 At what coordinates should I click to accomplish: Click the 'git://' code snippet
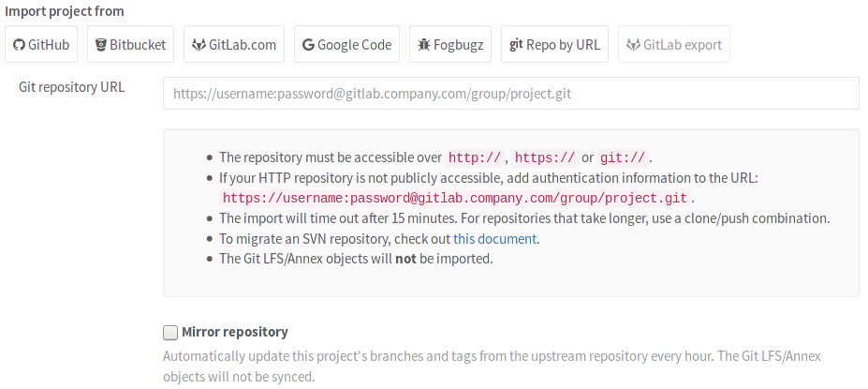click(x=624, y=157)
